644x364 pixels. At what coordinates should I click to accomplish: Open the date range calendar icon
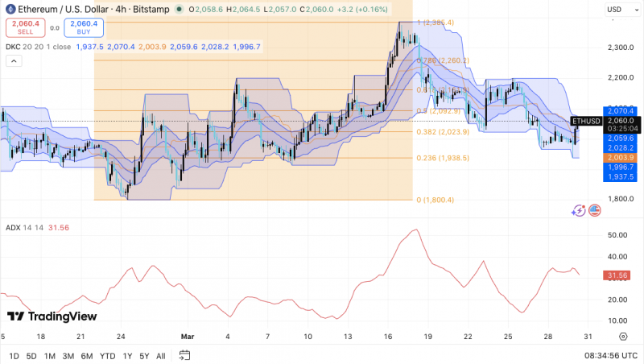click(185, 355)
